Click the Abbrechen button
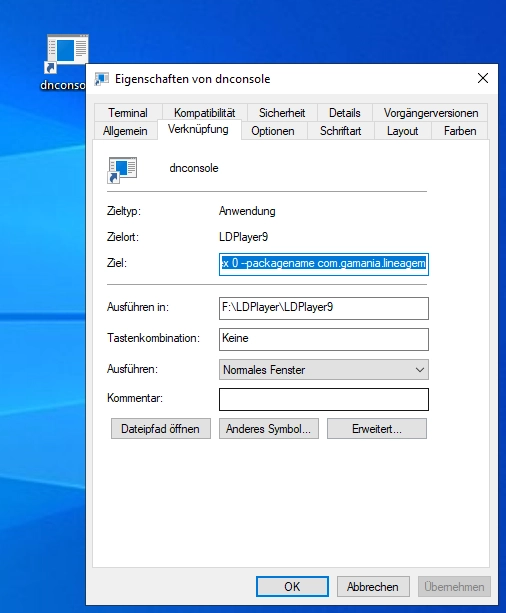Viewport: 506px width, 613px height. [373, 586]
